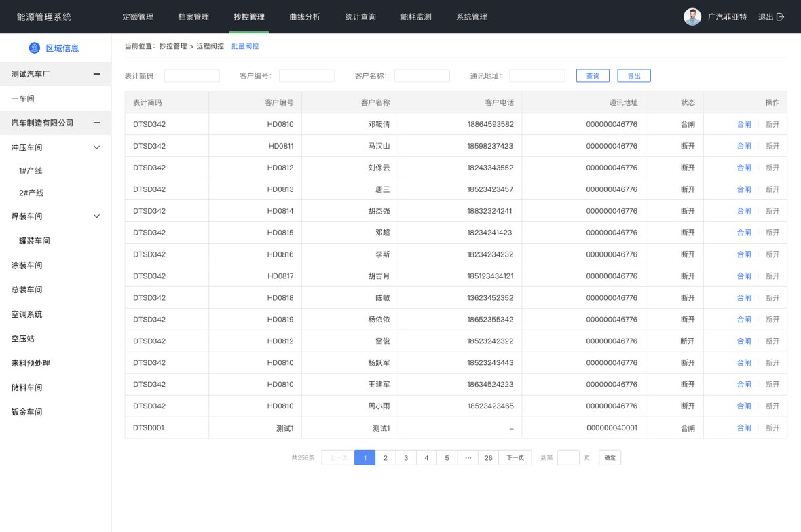
Task: Click the 区域信息 location icon
Action: coord(34,48)
